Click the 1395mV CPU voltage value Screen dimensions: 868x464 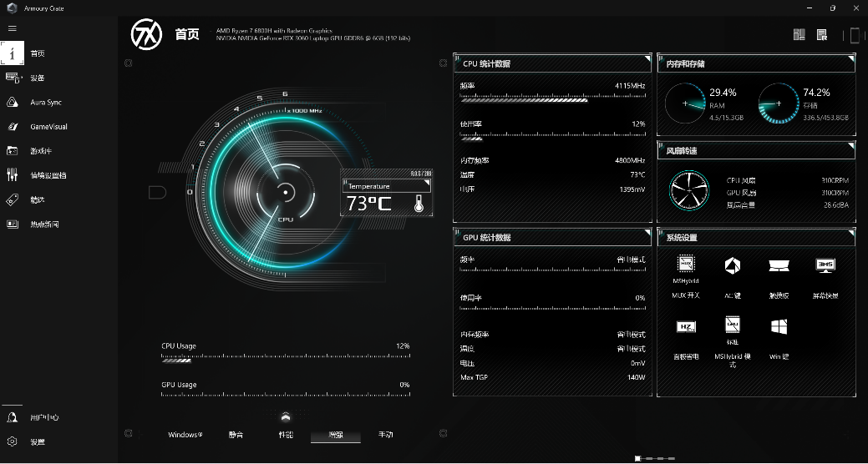click(x=632, y=189)
